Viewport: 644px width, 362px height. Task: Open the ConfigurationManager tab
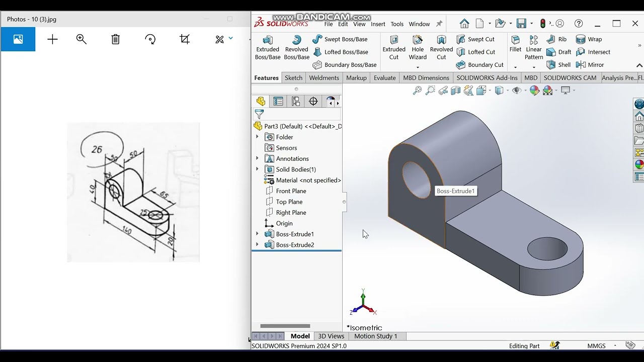pos(296,102)
